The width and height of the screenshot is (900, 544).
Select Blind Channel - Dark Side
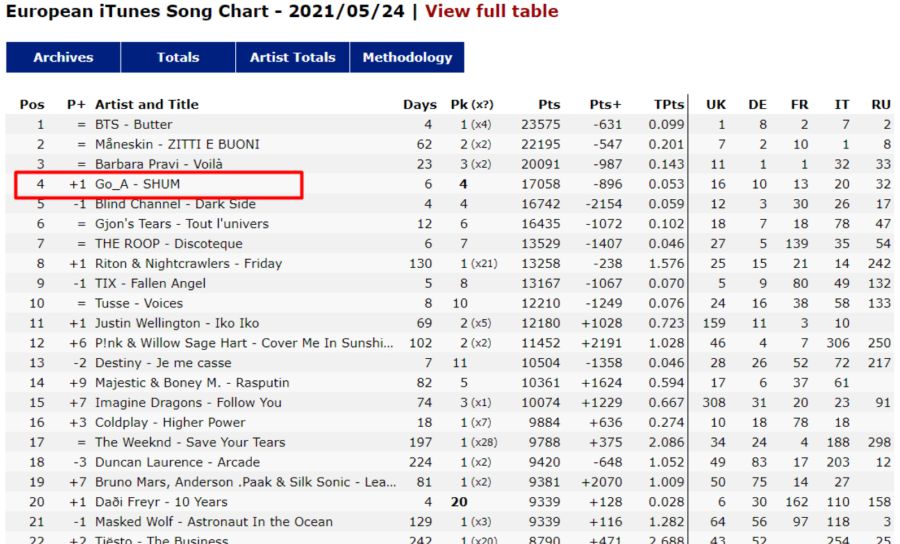(x=175, y=204)
